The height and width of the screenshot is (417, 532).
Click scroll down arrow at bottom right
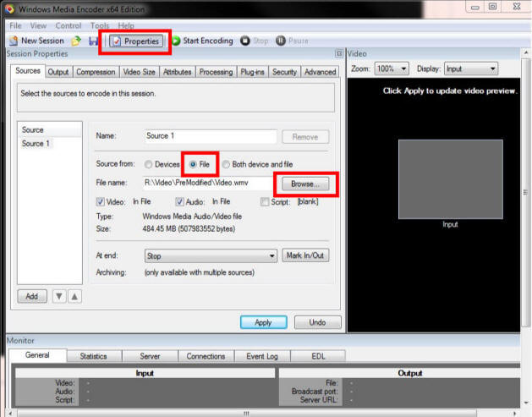pos(526,403)
